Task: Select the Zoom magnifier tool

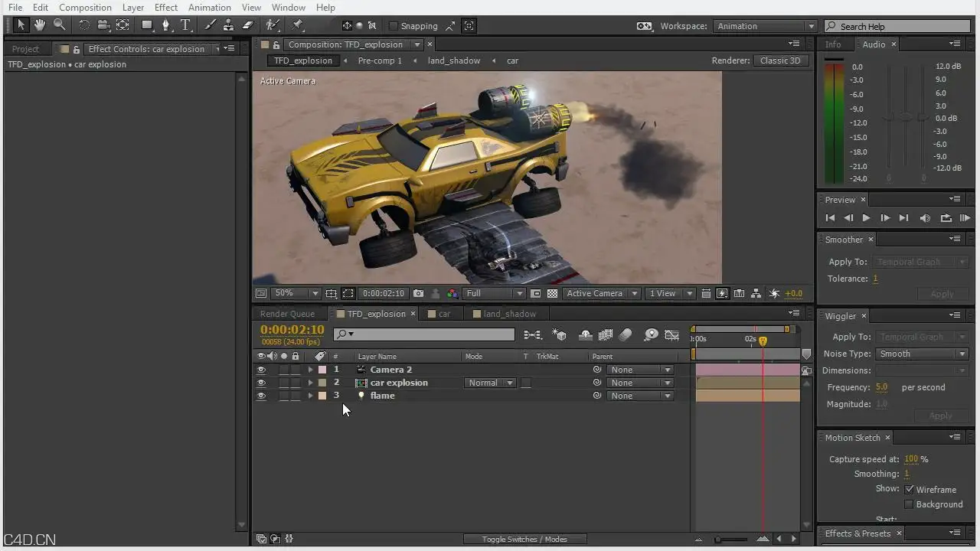Action: tap(59, 25)
